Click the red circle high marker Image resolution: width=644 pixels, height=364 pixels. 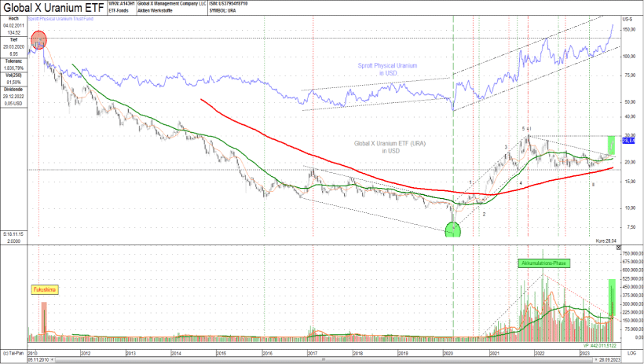pos(38,39)
